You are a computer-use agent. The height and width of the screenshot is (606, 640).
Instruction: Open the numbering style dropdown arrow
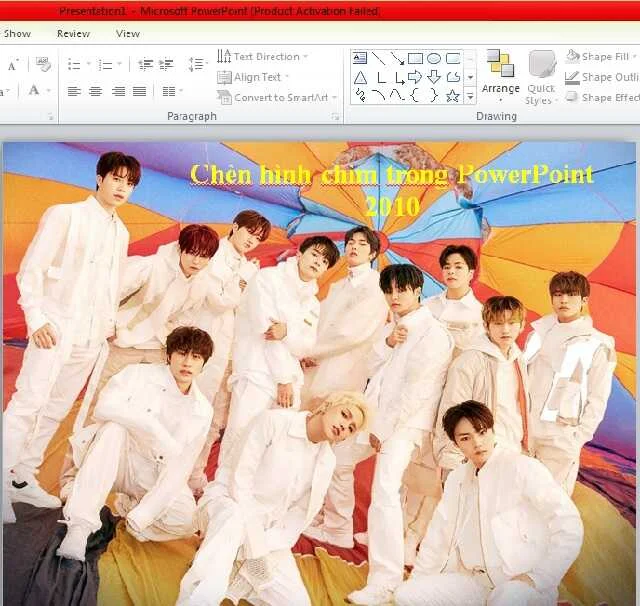tap(120, 64)
